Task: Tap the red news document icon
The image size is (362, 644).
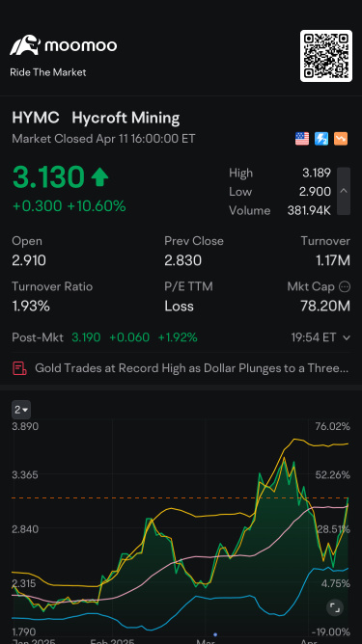Action: 19,368
